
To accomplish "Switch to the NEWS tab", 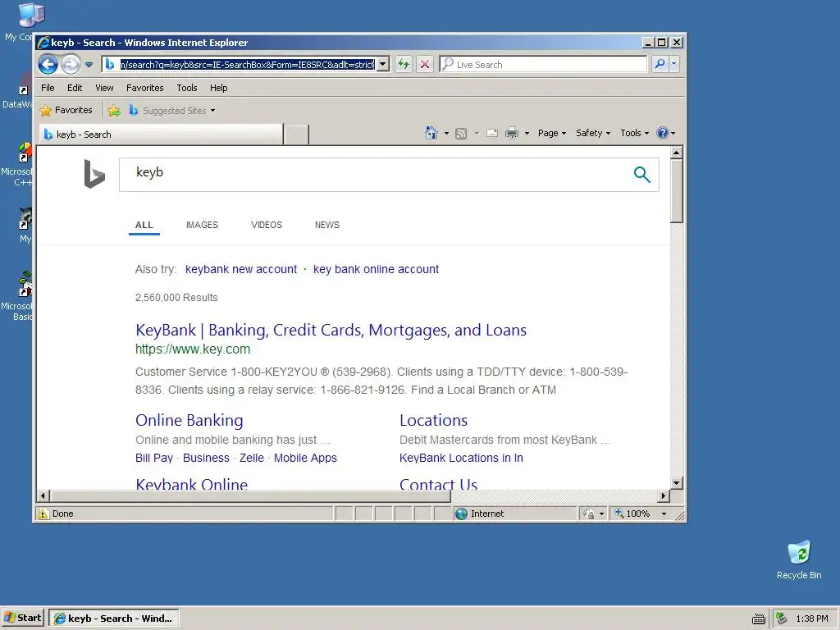I will [x=326, y=225].
